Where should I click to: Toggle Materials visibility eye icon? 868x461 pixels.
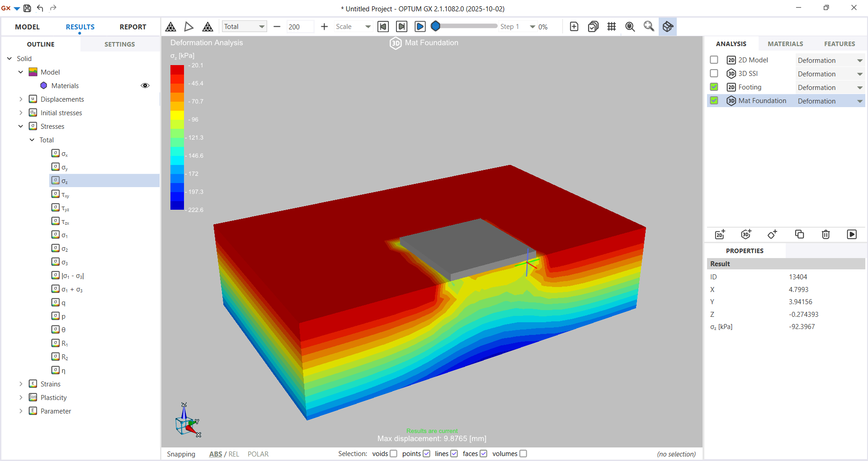(x=145, y=86)
